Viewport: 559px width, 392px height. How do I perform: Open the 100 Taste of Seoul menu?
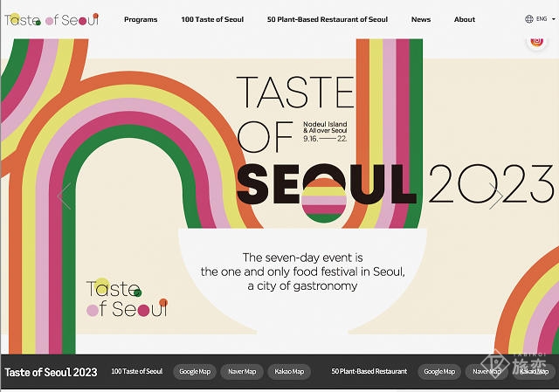212,19
